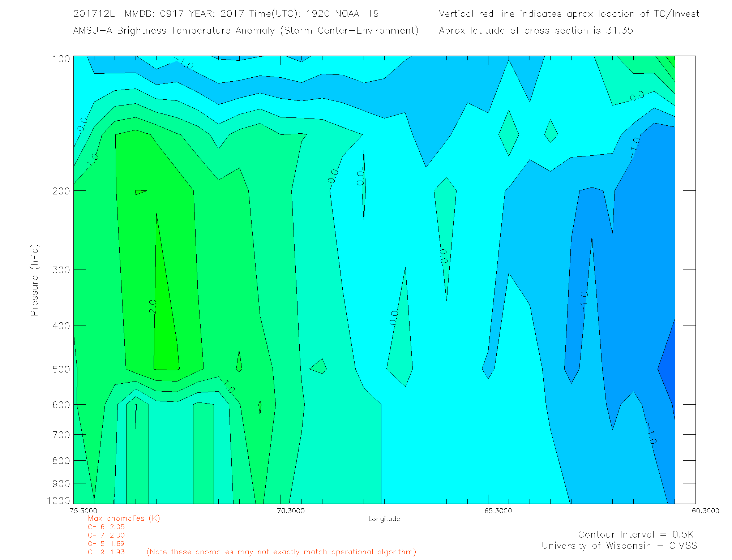Click the Max anomalies (K) heading

[124, 518]
